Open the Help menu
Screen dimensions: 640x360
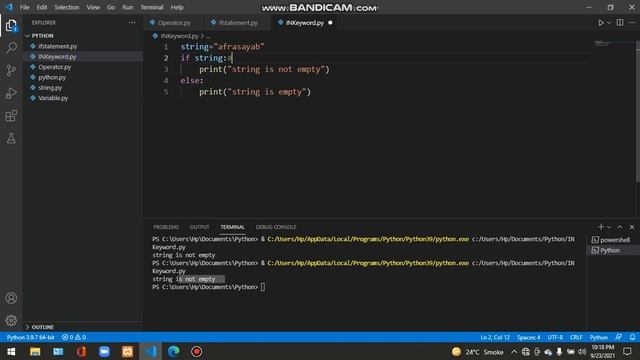coord(177,7)
